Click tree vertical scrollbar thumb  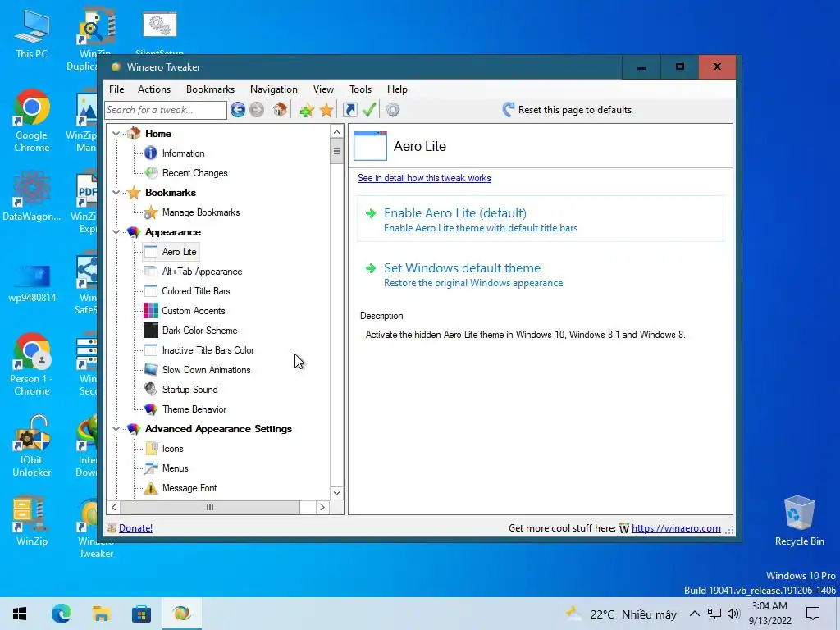[x=336, y=151]
